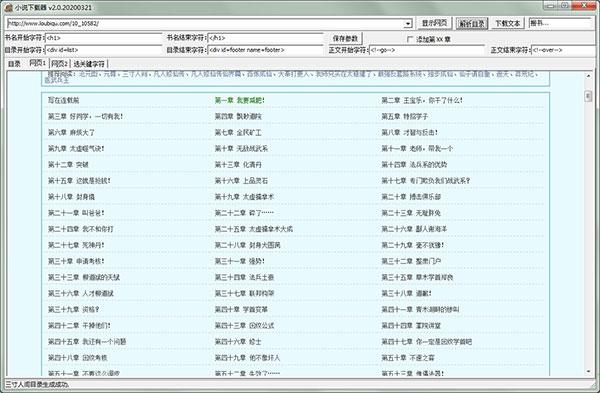600x393 pixels.
Task: Open the 第二十二章 chapter link
Action: [244, 213]
